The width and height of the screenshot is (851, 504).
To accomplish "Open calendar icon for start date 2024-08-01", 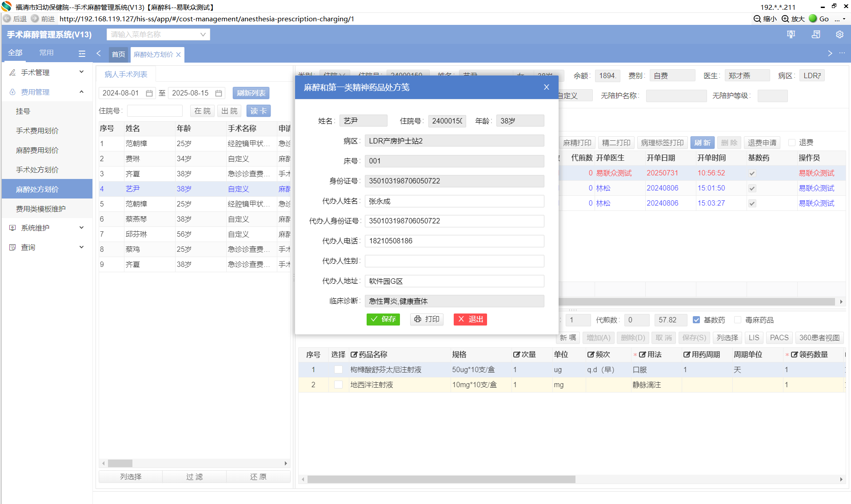I will [x=149, y=93].
